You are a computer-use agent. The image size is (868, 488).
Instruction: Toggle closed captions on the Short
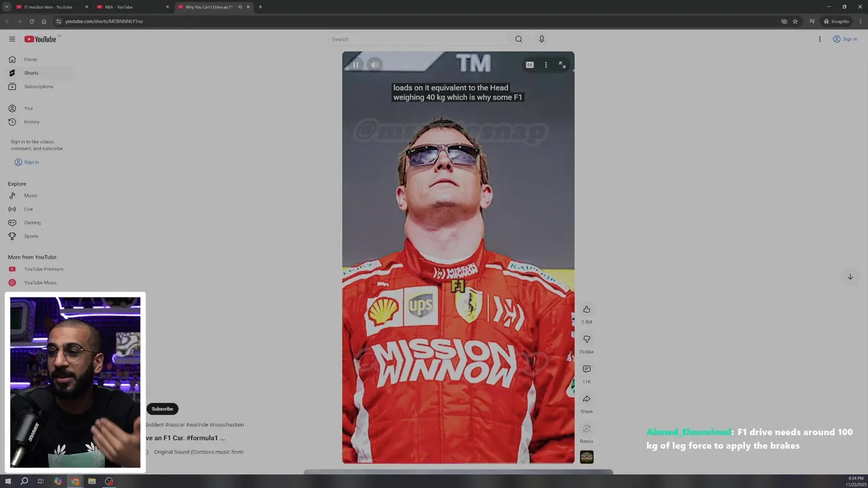point(530,65)
